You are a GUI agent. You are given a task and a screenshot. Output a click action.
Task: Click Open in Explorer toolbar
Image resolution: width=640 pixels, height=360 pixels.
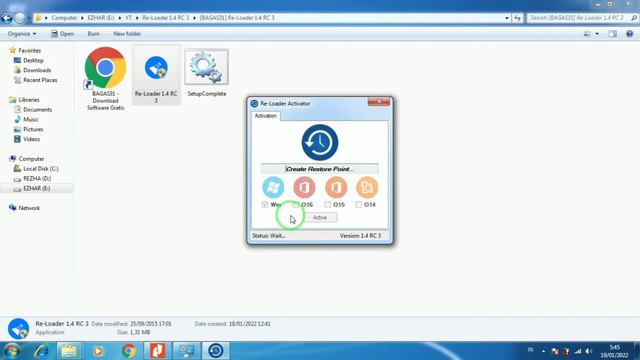pos(62,34)
